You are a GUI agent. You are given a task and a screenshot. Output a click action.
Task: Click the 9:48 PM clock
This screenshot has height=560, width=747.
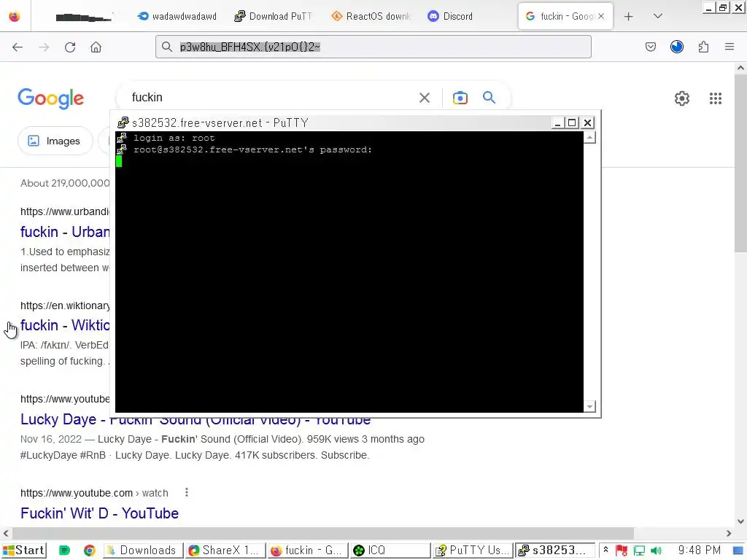[700, 551]
